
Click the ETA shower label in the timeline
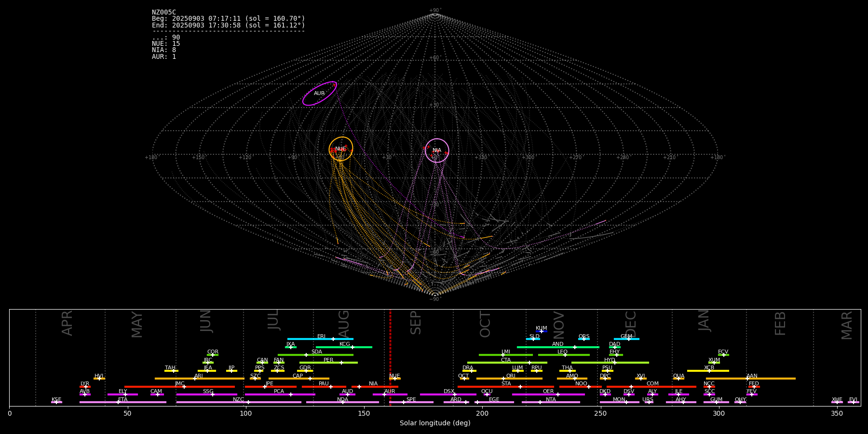123,400
